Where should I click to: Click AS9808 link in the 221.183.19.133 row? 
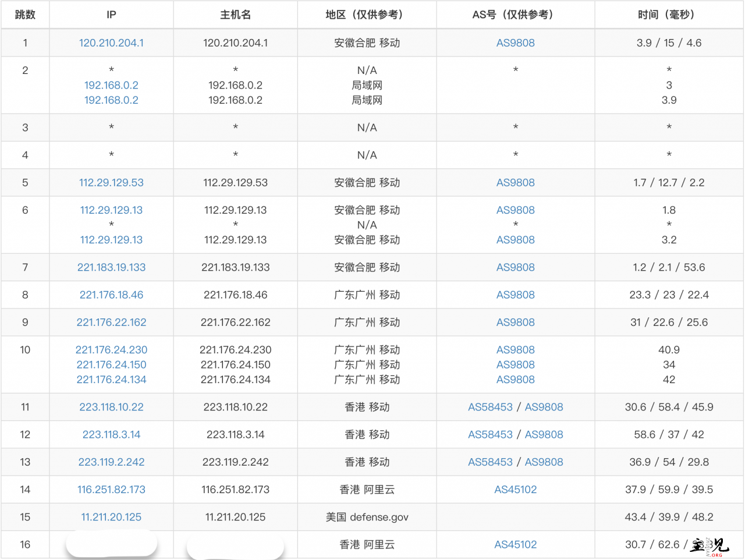coord(516,268)
